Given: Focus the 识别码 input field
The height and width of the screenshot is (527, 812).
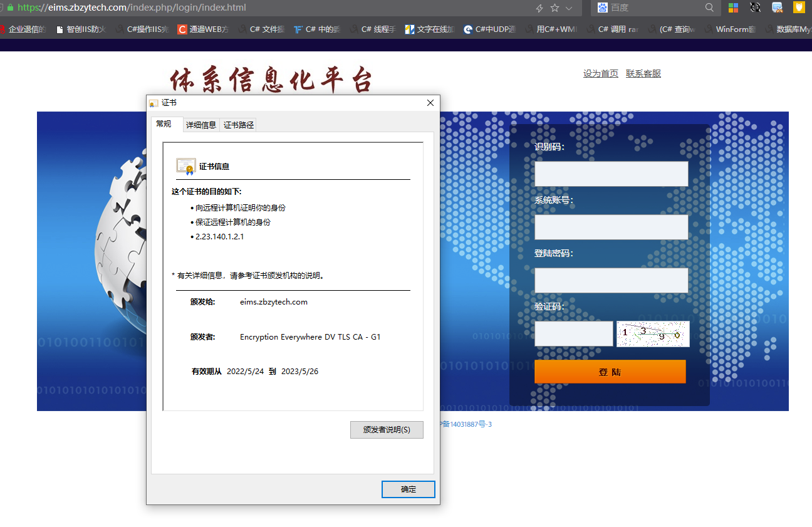Looking at the screenshot, I should click(611, 174).
